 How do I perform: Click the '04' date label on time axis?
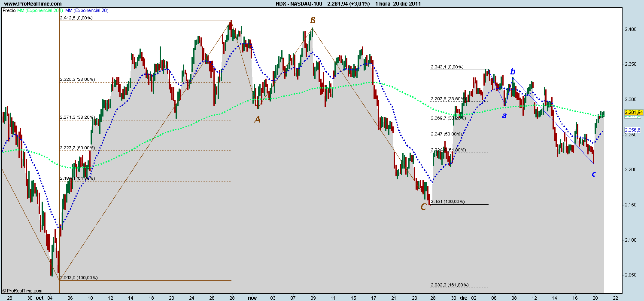50,297
